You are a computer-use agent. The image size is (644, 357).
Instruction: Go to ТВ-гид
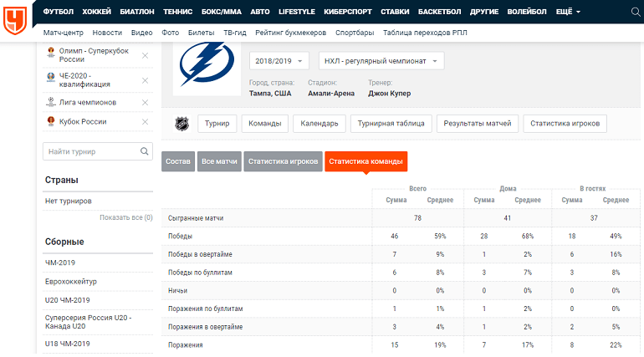coord(235,33)
